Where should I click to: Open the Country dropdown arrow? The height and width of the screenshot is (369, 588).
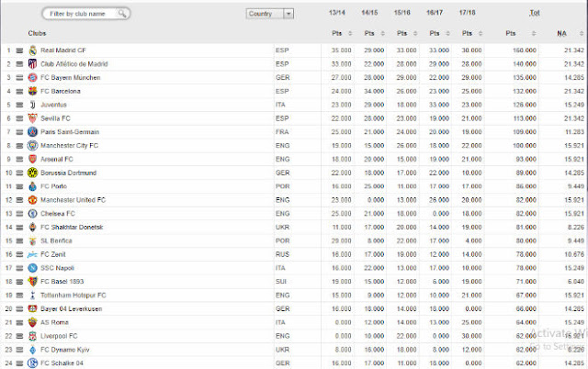point(288,14)
